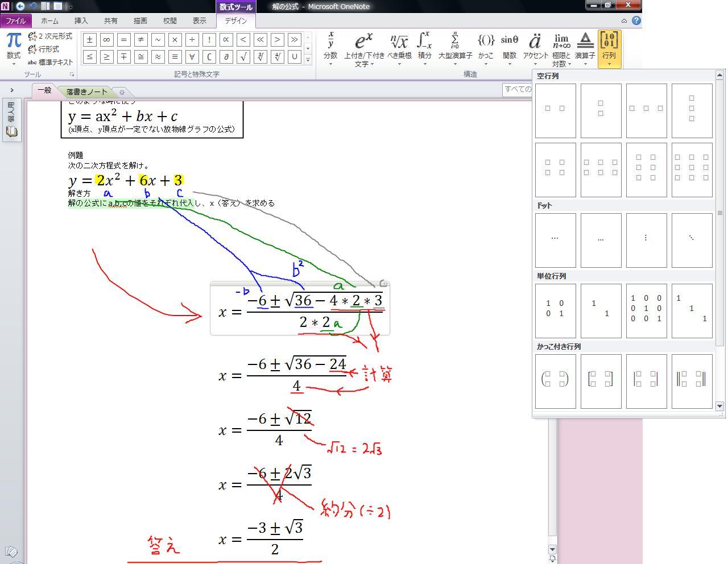Open the べき乗根 (Radical) dropdown

pos(399,49)
